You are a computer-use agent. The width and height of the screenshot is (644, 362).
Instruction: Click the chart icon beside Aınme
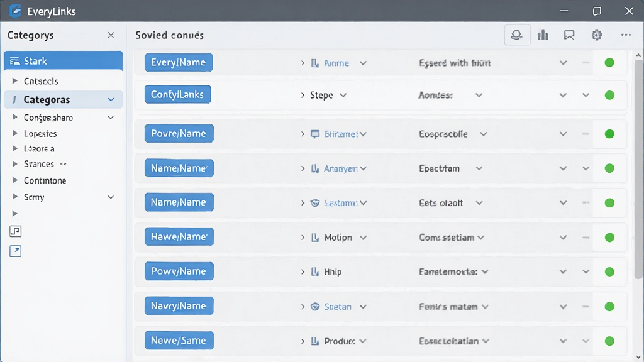point(315,63)
